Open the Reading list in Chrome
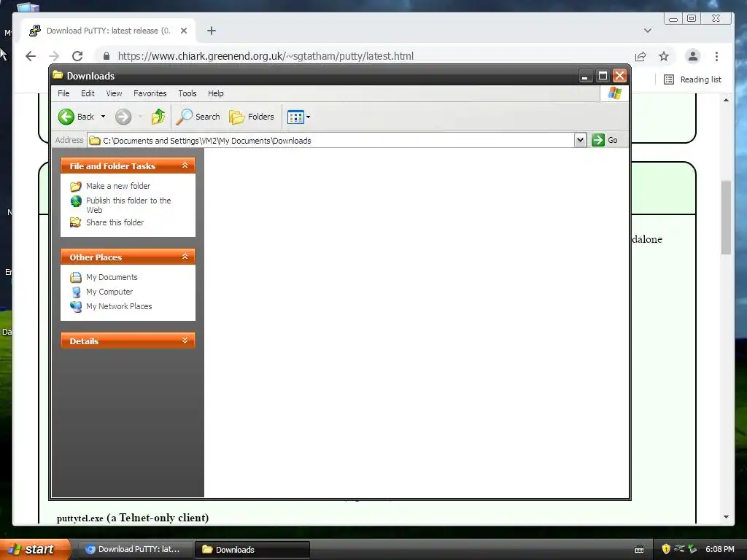The height and width of the screenshot is (560, 747). (x=693, y=79)
